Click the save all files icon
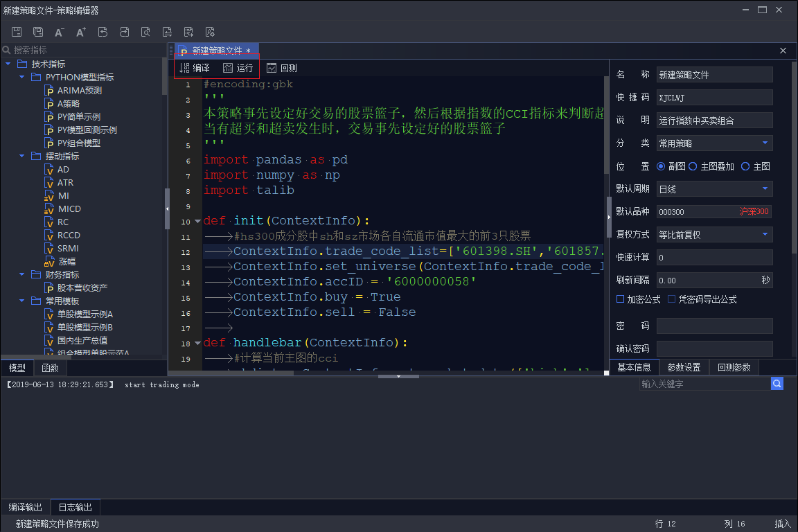The height and width of the screenshot is (532, 798). [38, 32]
